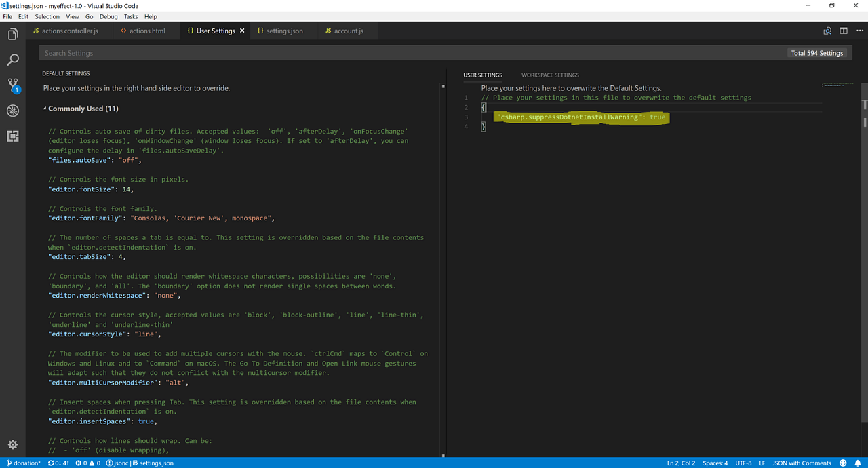
Task: Open notifications via the bell icon
Action: tap(857, 463)
